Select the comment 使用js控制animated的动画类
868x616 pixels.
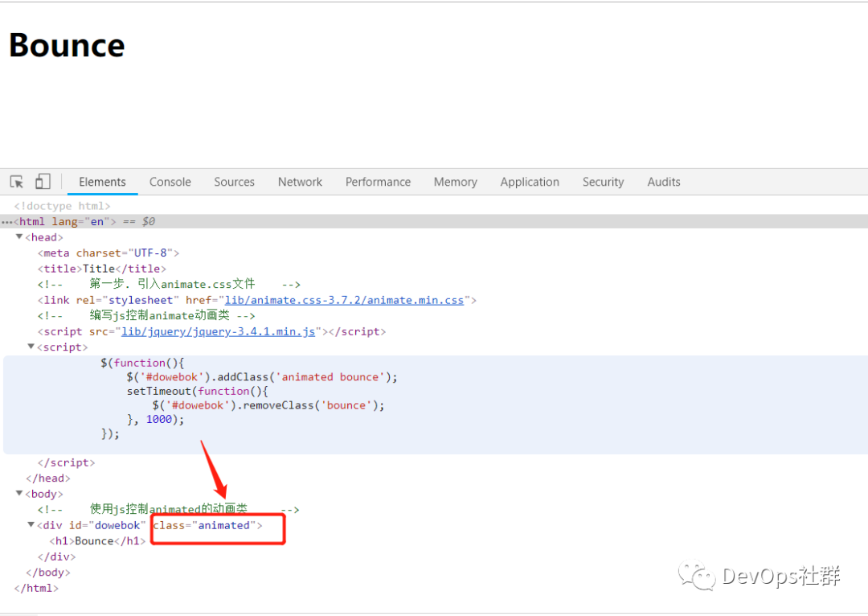(168, 509)
